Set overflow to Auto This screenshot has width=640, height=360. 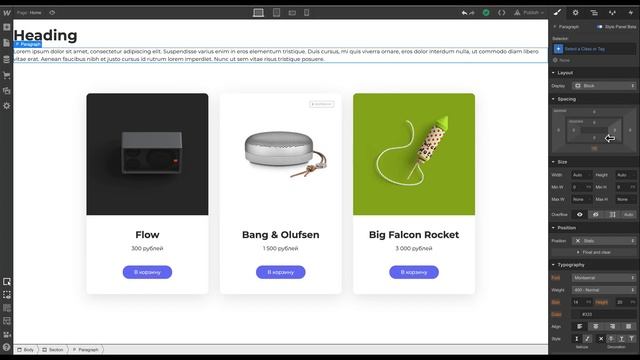click(628, 214)
